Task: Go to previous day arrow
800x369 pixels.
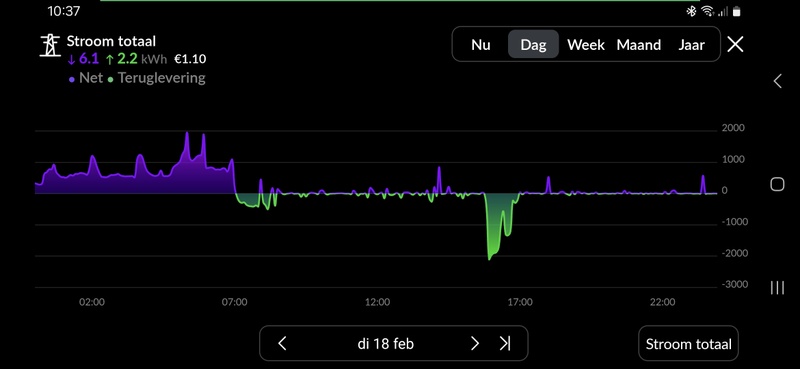Action: pyautogui.click(x=282, y=343)
